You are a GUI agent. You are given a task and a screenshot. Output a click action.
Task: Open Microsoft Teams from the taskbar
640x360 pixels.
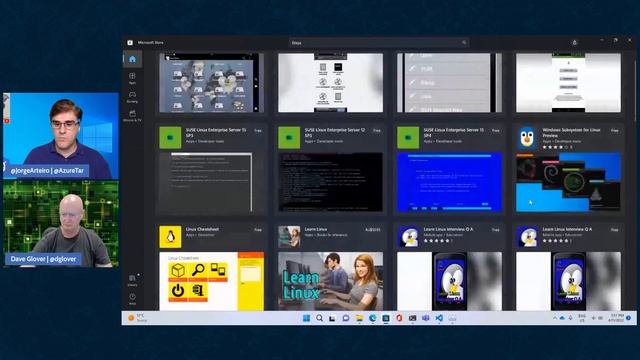point(426,318)
